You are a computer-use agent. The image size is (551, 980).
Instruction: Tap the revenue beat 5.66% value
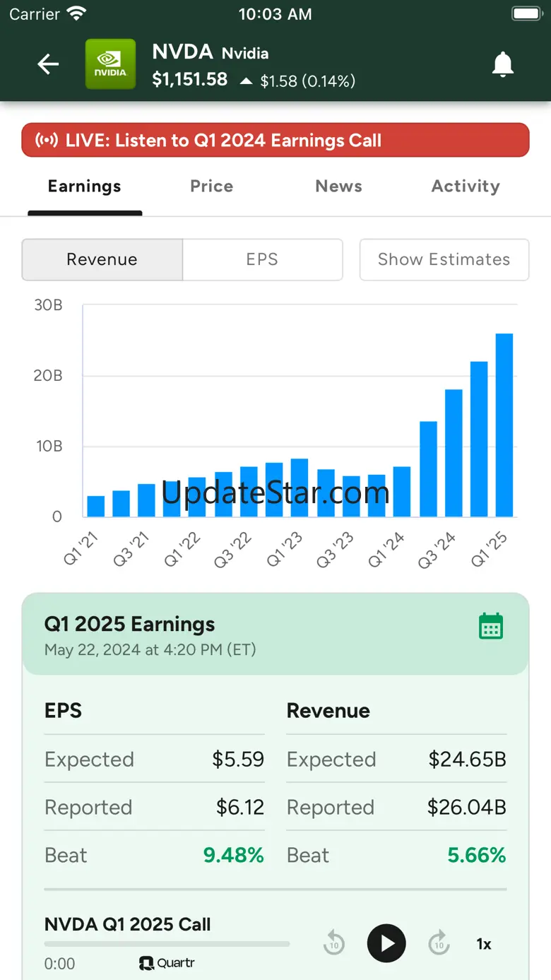pos(477,855)
